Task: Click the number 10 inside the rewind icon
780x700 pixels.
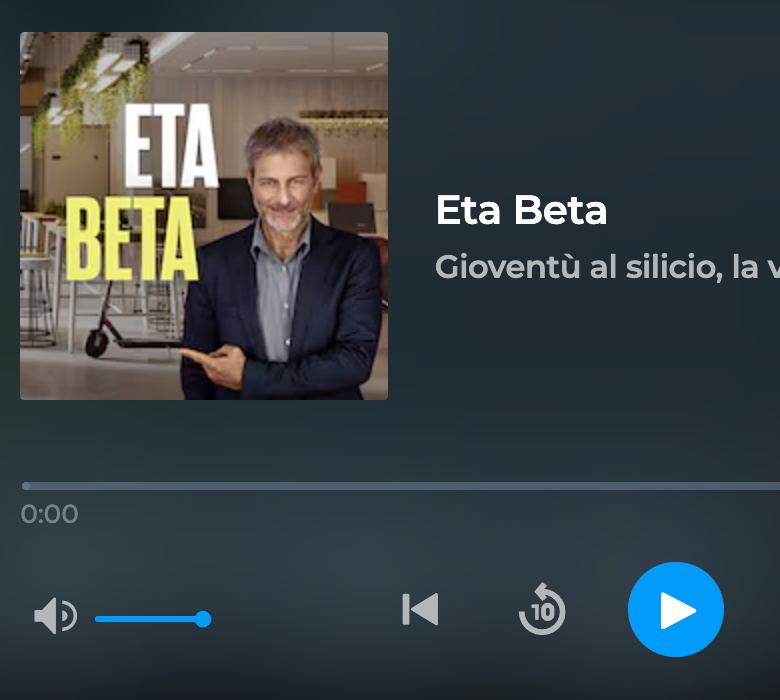Action: point(543,612)
